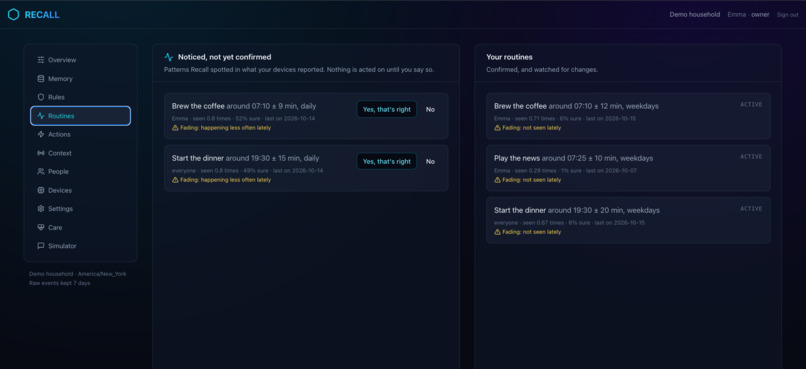The height and width of the screenshot is (369, 806).
Task: Open the Settings label in sidebar
Action: 61,209
